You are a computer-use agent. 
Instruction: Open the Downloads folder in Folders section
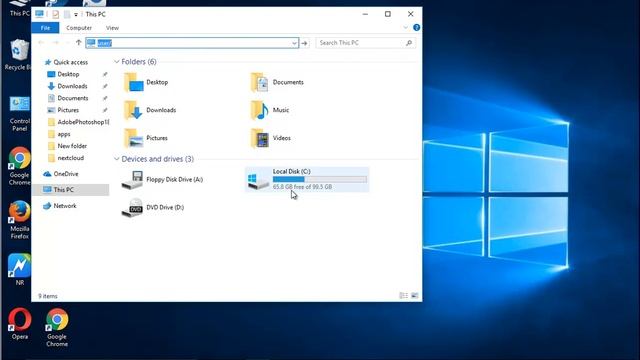tap(150, 110)
